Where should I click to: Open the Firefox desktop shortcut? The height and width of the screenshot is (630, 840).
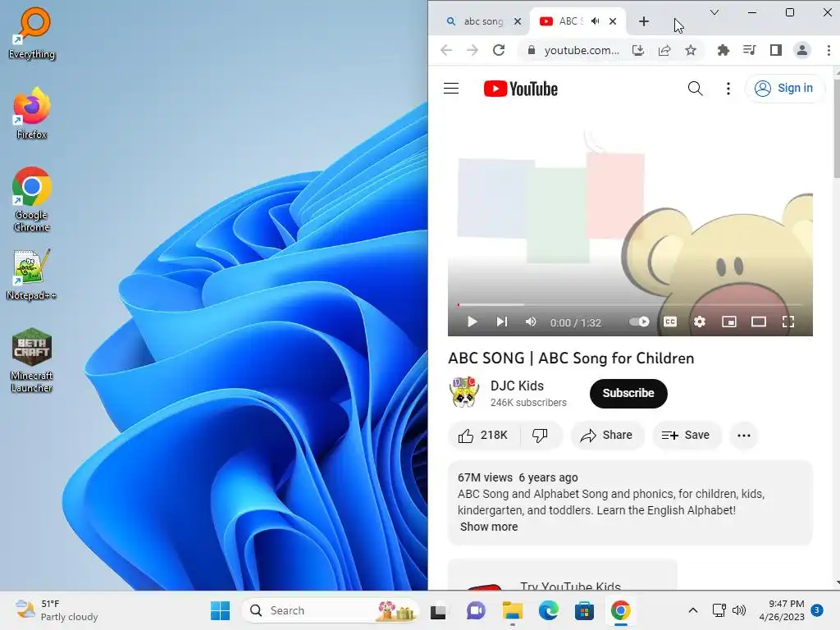(x=32, y=113)
